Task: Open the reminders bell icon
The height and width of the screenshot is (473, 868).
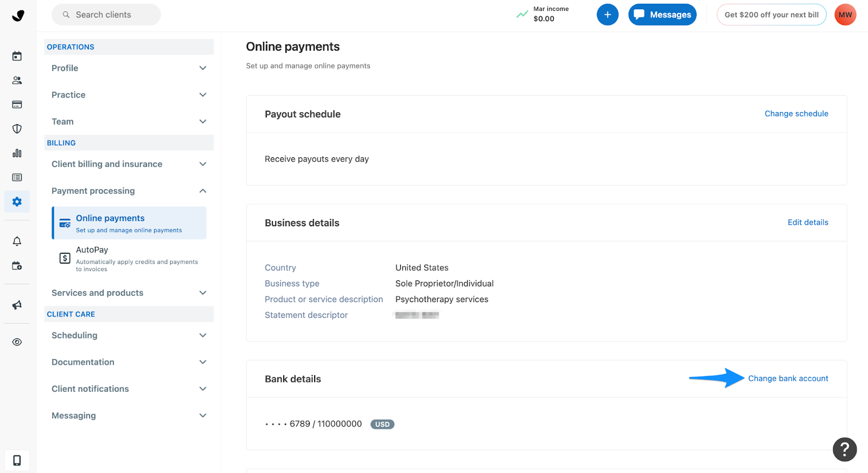Action: (x=17, y=241)
